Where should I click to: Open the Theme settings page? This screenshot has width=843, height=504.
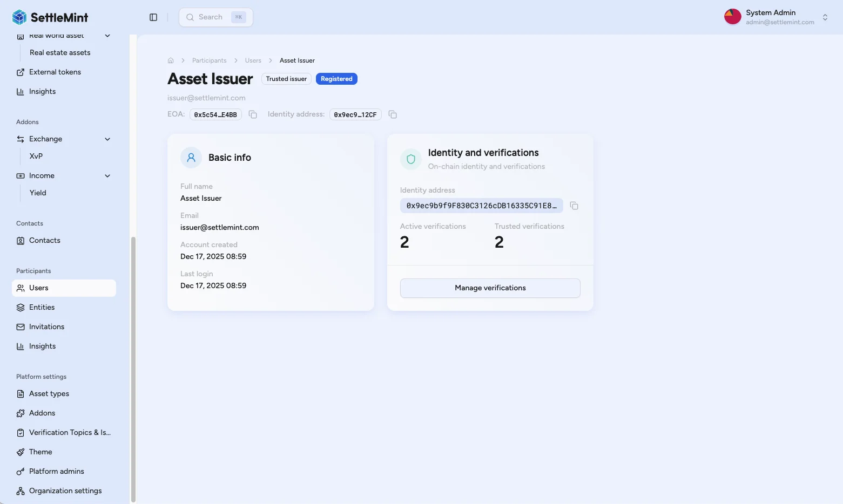pyautogui.click(x=41, y=452)
